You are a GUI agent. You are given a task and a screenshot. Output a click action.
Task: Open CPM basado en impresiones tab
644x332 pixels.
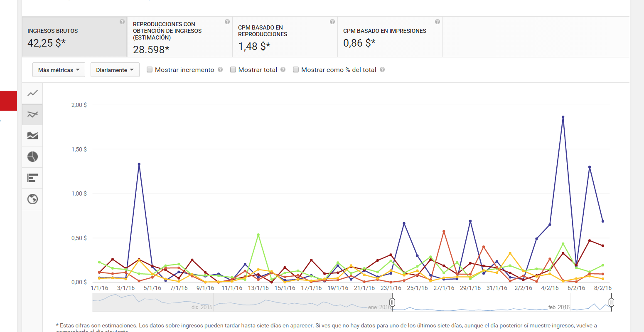pos(390,37)
